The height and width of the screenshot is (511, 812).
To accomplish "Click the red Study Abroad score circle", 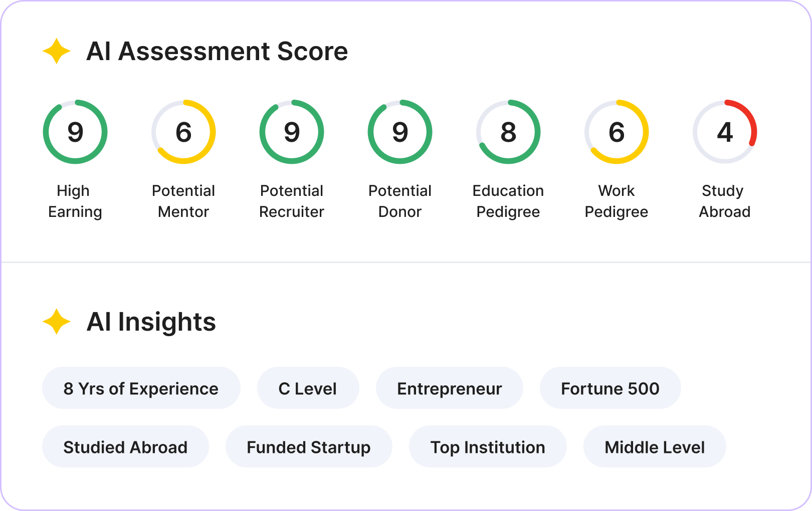I will coord(725,132).
